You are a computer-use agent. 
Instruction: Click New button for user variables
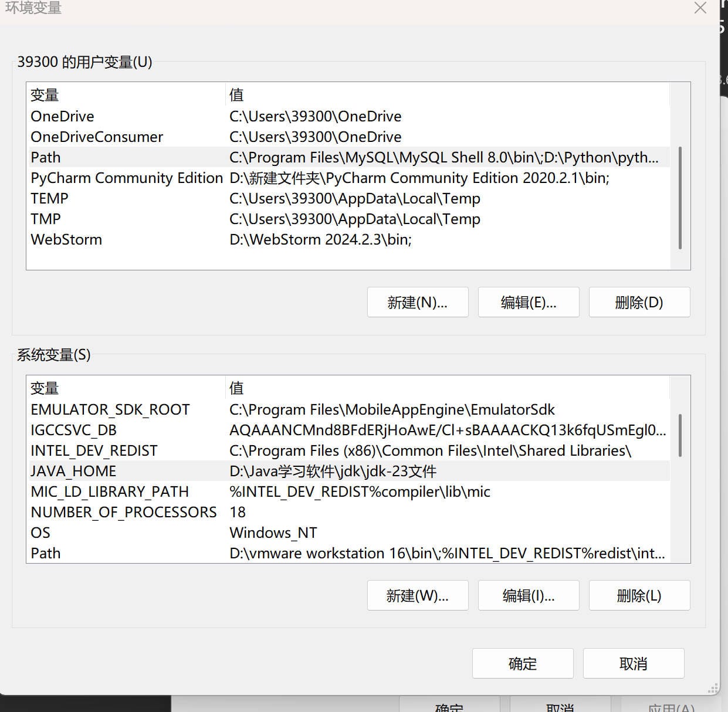(x=417, y=302)
